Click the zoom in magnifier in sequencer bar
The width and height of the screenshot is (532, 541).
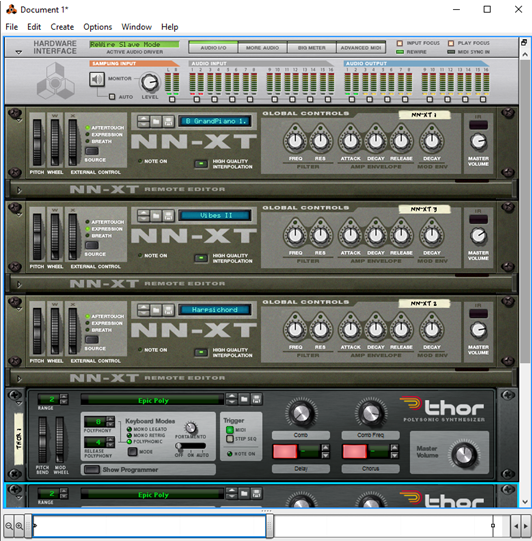19,526
